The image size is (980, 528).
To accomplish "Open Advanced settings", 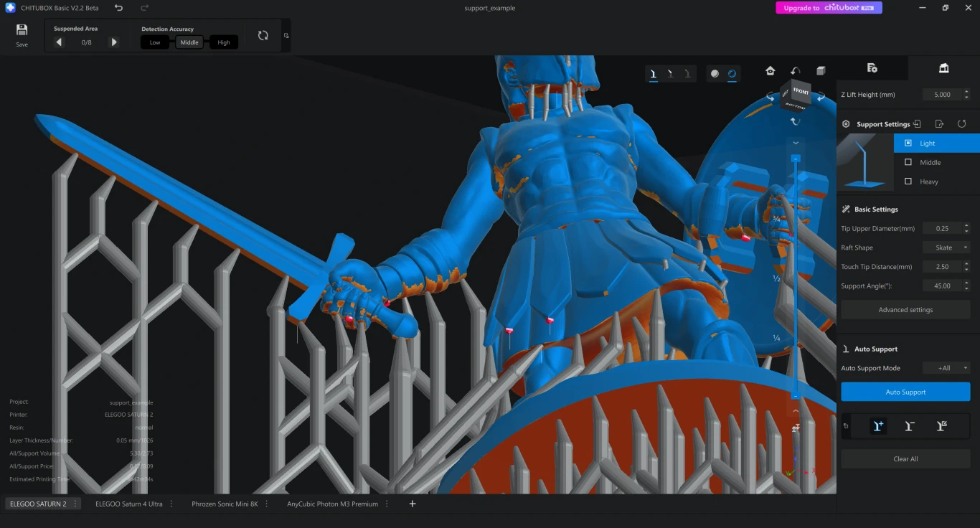I will click(905, 310).
